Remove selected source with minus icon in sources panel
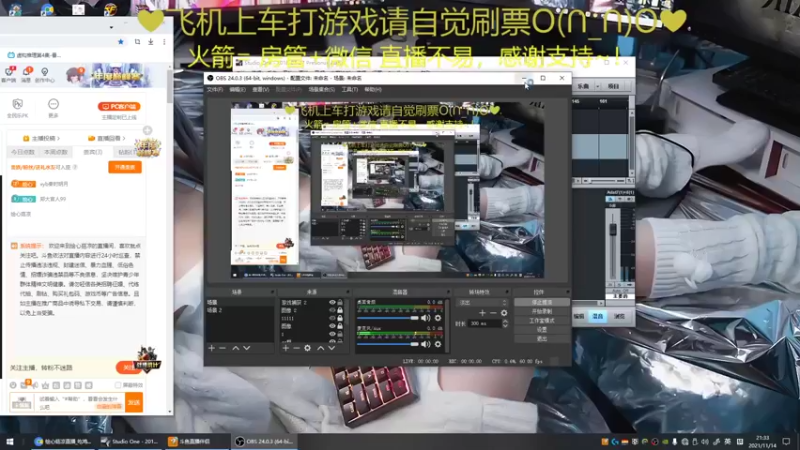Viewport: 800px width, 450px height. [296, 348]
